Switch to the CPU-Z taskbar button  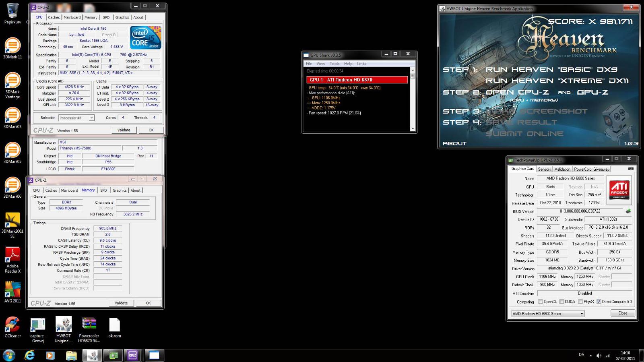point(133,355)
